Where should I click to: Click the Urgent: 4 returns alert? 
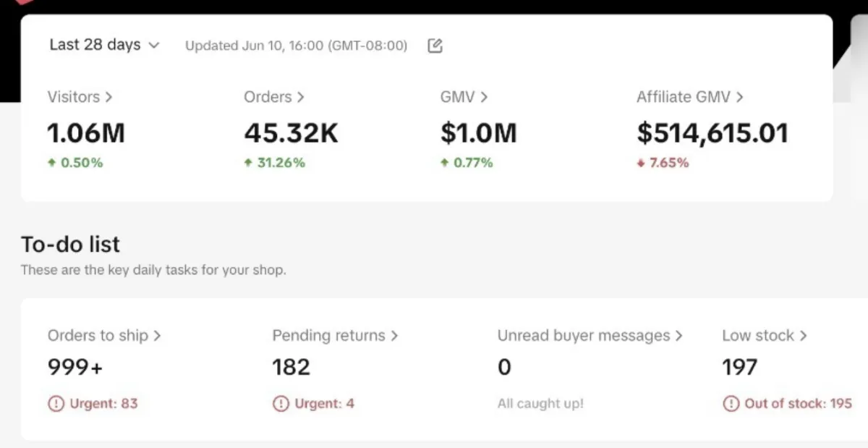(324, 404)
